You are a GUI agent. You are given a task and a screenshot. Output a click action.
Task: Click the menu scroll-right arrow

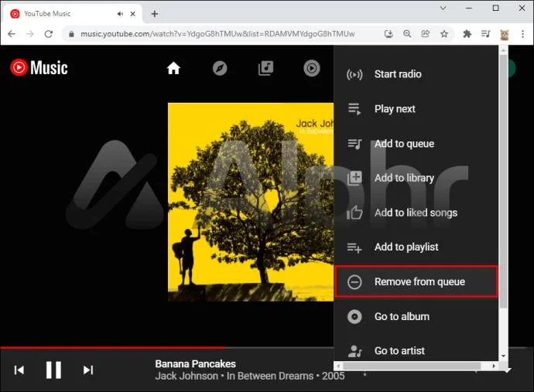(494, 366)
